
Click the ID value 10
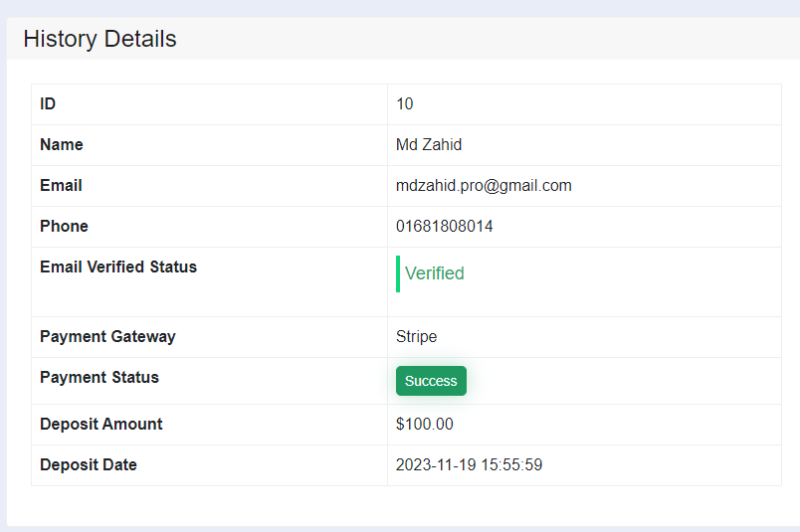405,104
